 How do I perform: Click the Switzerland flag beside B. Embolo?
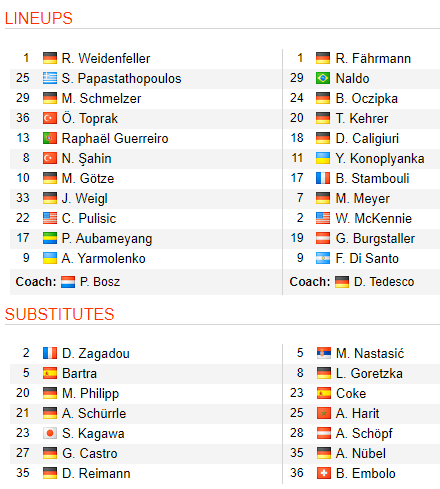tap(324, 473)
